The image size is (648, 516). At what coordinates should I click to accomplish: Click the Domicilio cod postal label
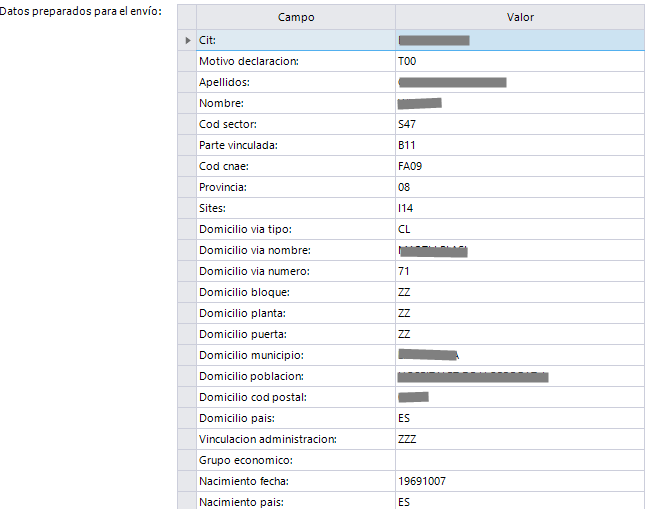[x=252, y=397]
